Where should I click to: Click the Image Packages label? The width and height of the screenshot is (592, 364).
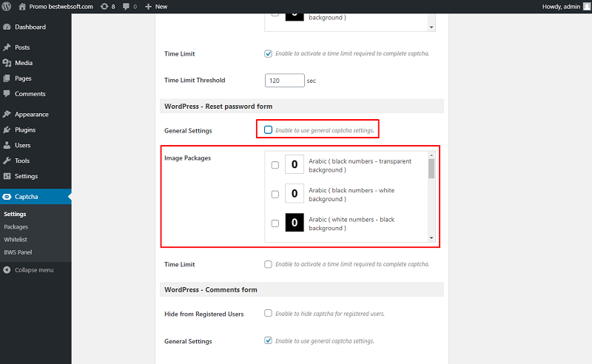click(188, 158)
